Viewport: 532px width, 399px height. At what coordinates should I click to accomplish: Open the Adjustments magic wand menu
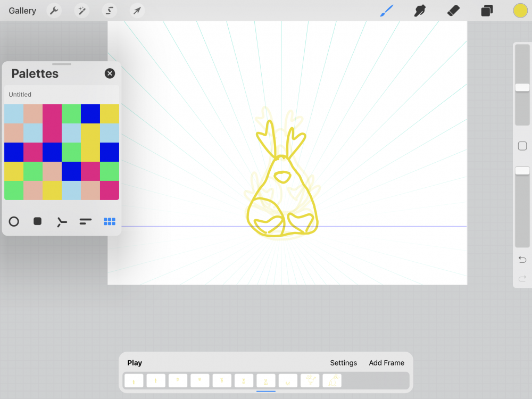click(x=82, y=11)
